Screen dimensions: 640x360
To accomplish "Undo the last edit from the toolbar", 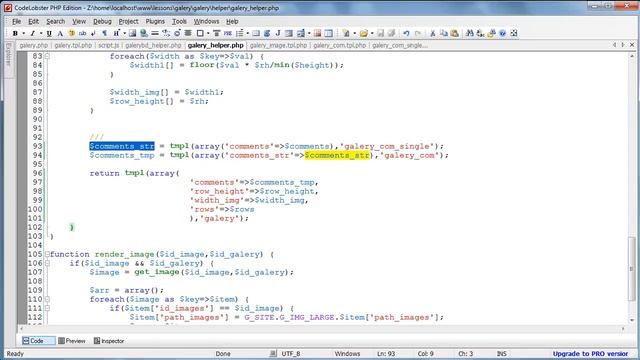I will [406, 33].
